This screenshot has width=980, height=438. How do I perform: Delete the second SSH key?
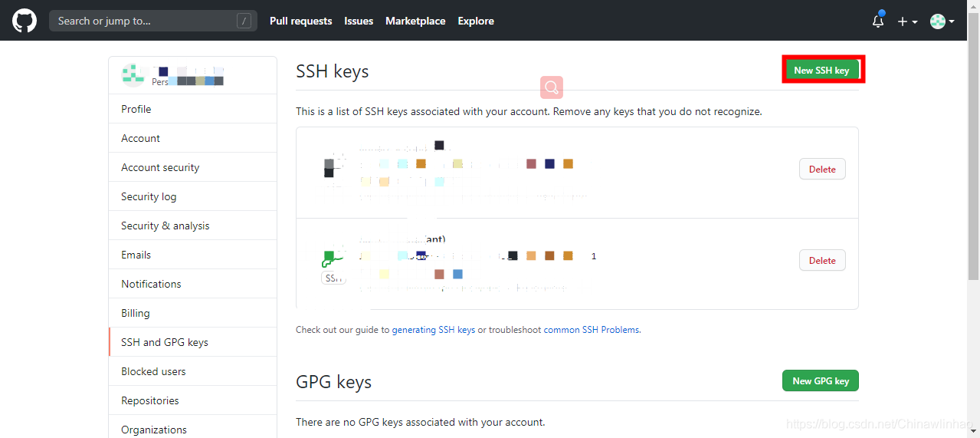pyautogui.click(x=822, y=260)
